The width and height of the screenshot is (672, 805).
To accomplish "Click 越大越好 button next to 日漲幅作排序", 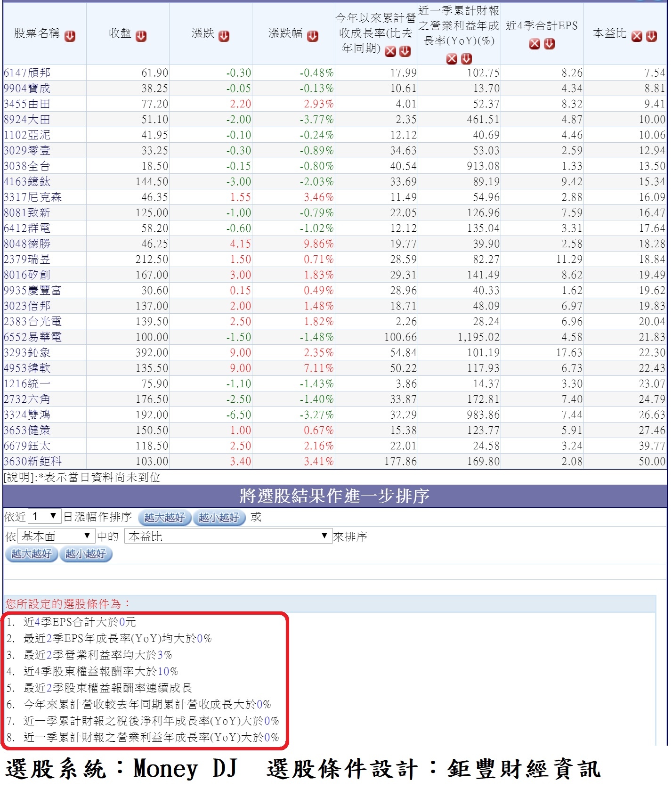I will (164, 518).
